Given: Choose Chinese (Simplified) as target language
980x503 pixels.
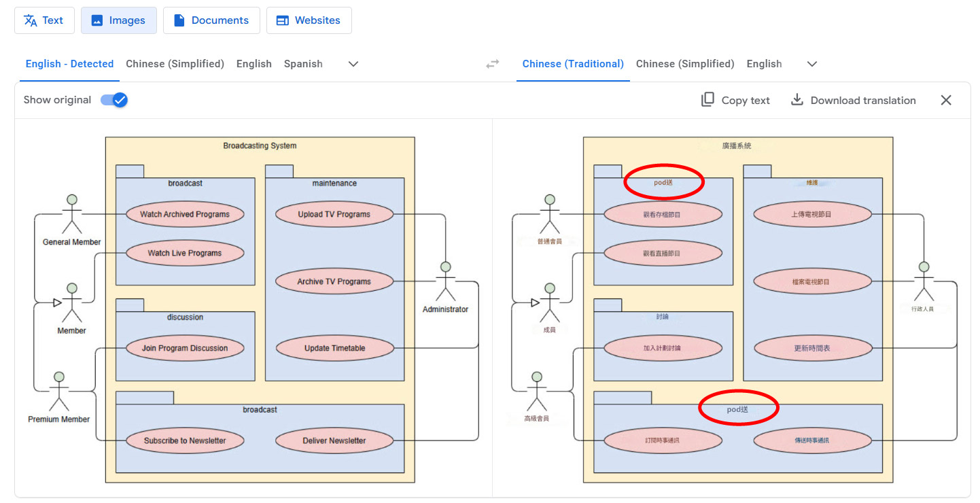Looking at the screenshot, I should [685, 64].
